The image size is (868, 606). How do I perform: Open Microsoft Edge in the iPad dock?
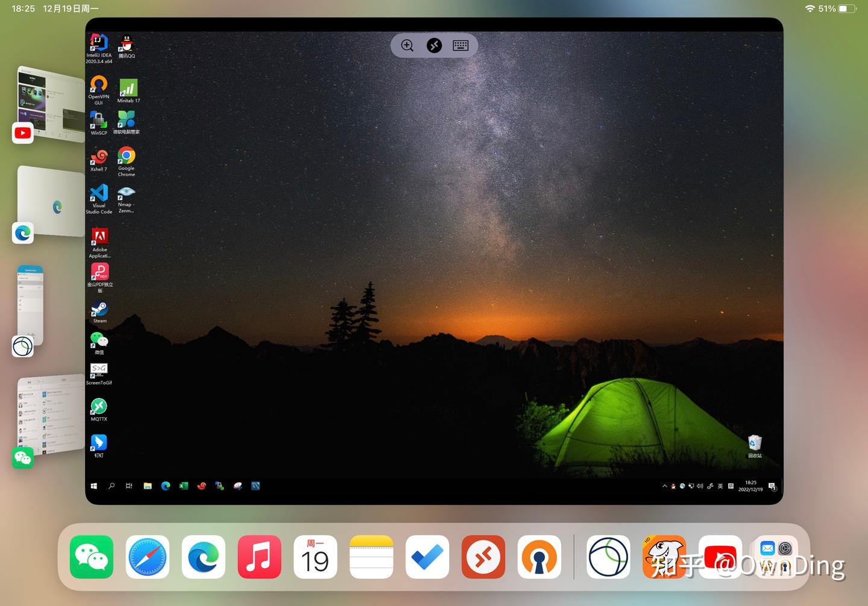tap(204, 557)
